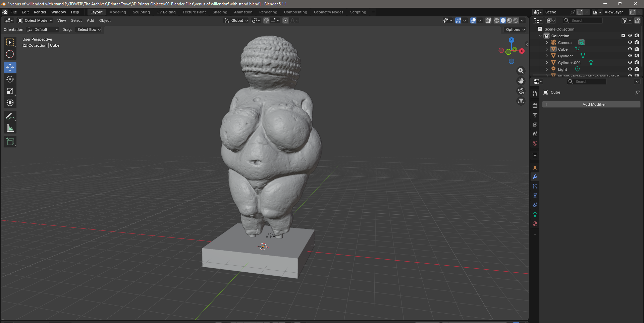The width and height of the screenshot is (644, 323).
Task: Open the outliner filter dropdown
Action: point(627,20)
